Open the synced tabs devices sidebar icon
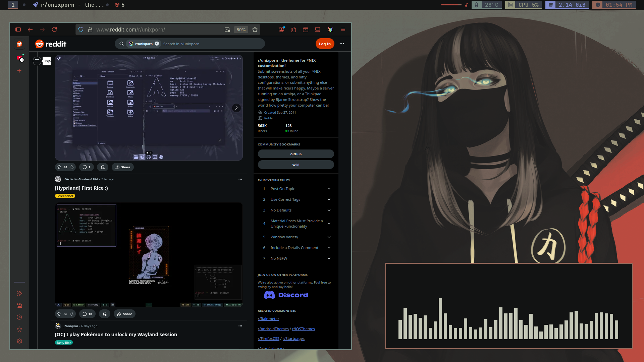Image resolution: width=644 pixels, height=362 pixels. [19, 305]
